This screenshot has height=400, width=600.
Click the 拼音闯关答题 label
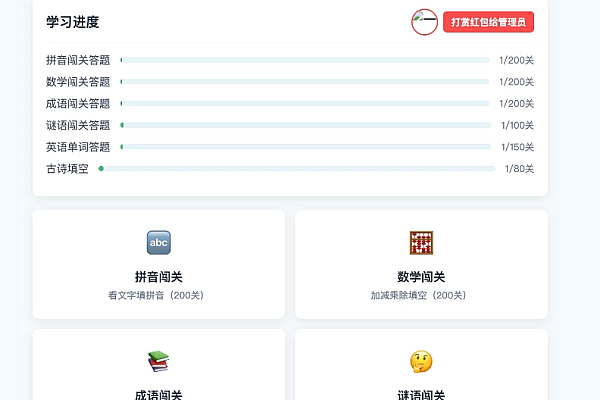click(x=78, y=60)
